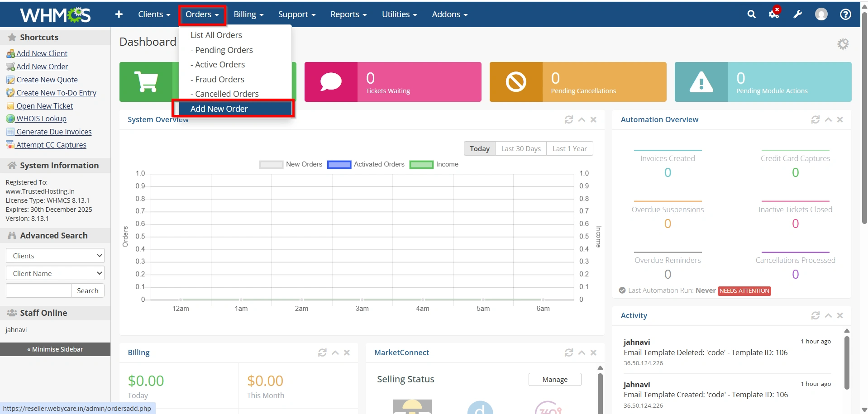Click the Search button in sidebar

[x=88, y=290]
